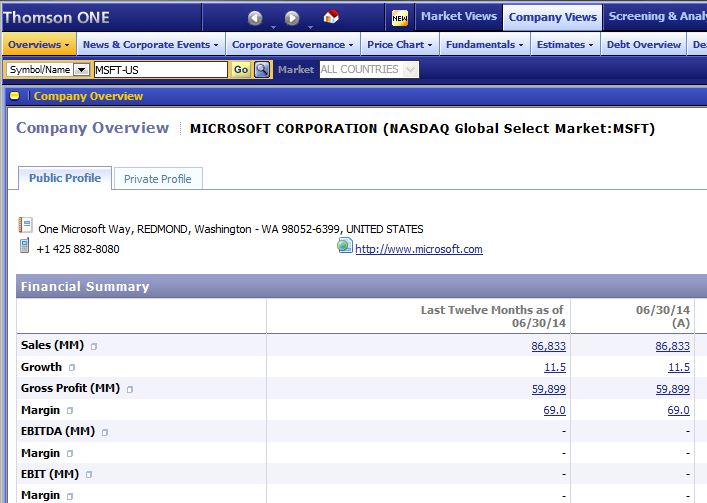The width and height of the screenshot is (707, 503).
Task: Open Growth 11.5 in 06/30/14 (A) column
Action: 679,367
